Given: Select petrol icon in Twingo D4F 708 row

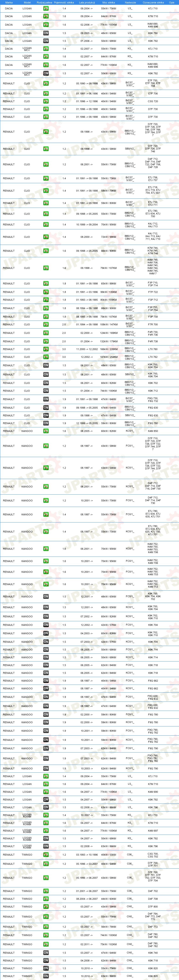Looking at the screenshot, I should [x=46, y=899].
